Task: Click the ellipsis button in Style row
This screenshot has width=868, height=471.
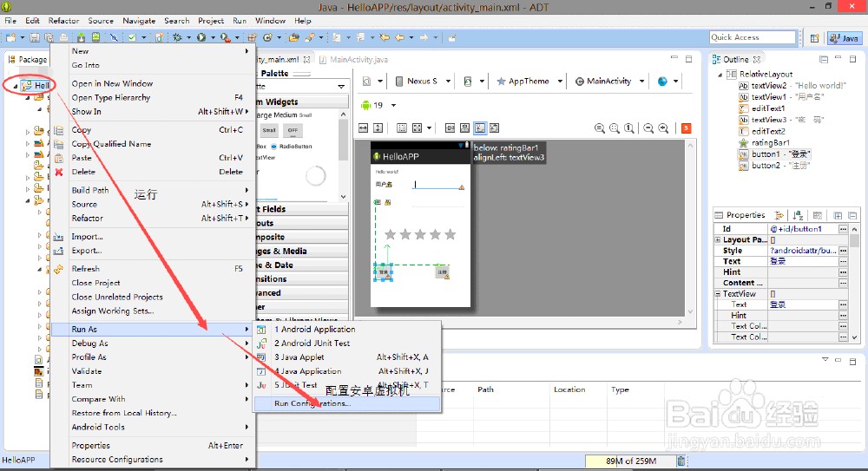Action: point(843,251)
